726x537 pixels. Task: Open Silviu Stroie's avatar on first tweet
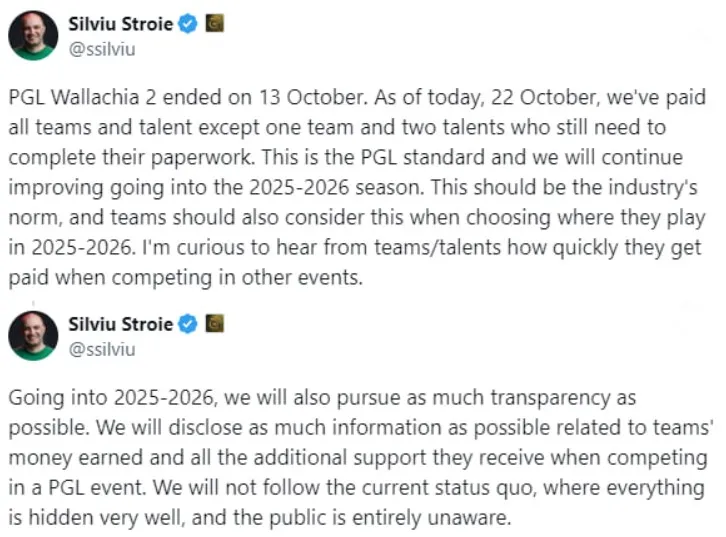(x=33, y=35)
